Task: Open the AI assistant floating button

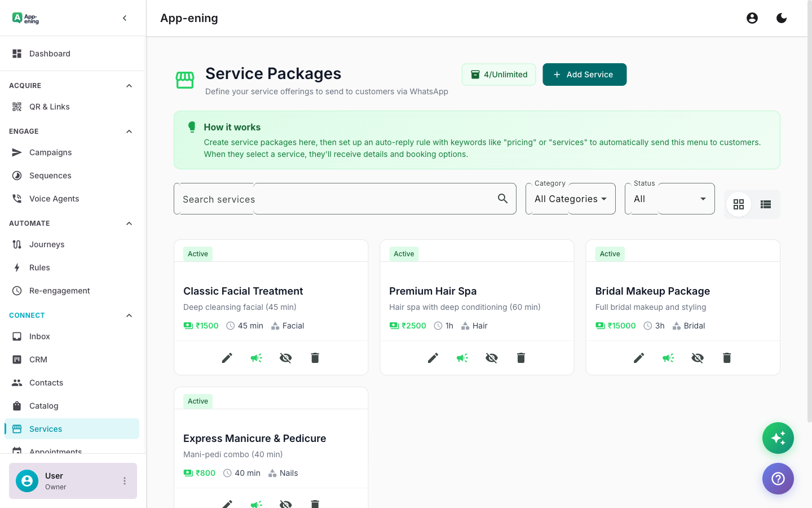Action: coord(778,438)
